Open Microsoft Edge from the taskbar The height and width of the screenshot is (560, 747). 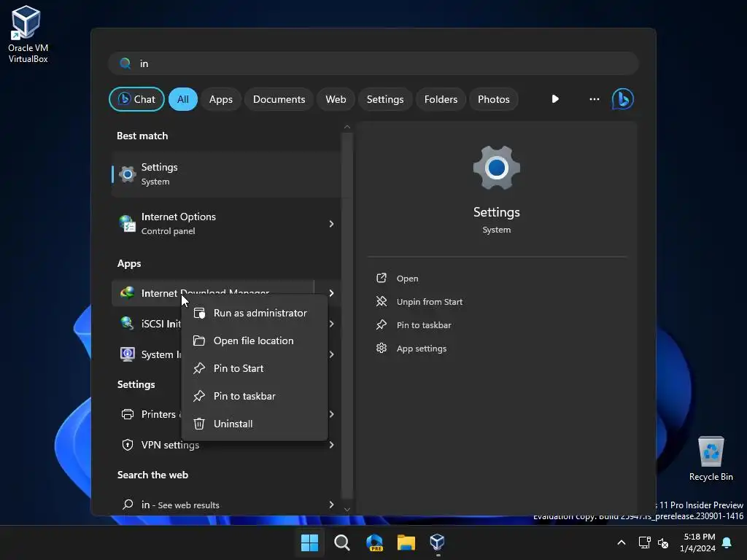374,542
